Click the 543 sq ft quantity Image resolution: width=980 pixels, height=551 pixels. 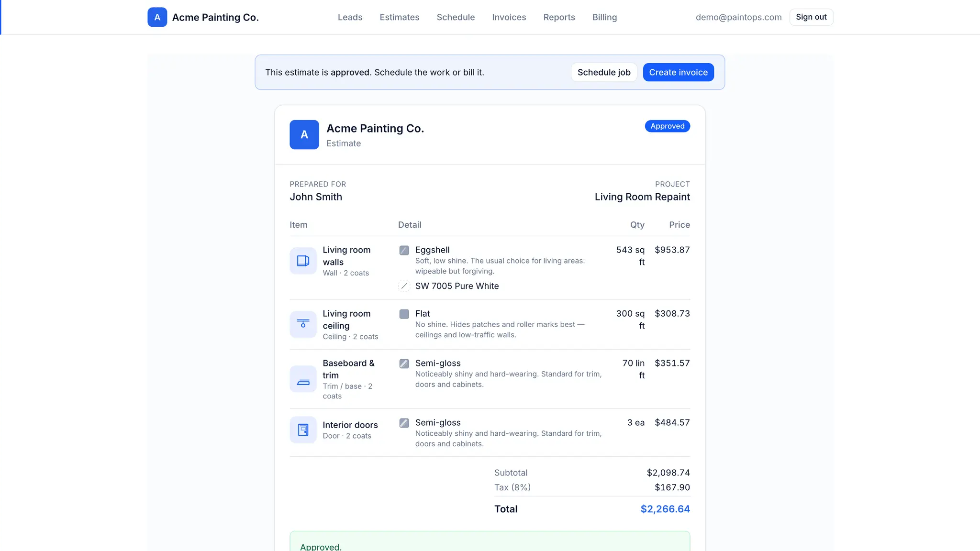[x=630, y=256]
